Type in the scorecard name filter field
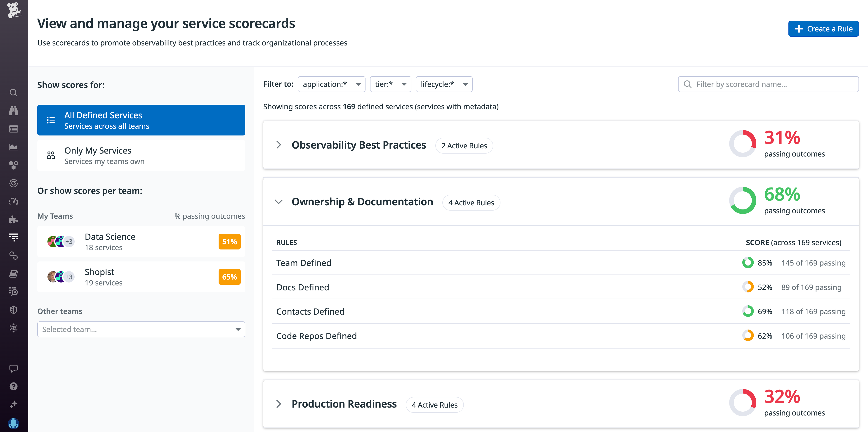Viewport: 868px width, 432px height. (768, 84)
